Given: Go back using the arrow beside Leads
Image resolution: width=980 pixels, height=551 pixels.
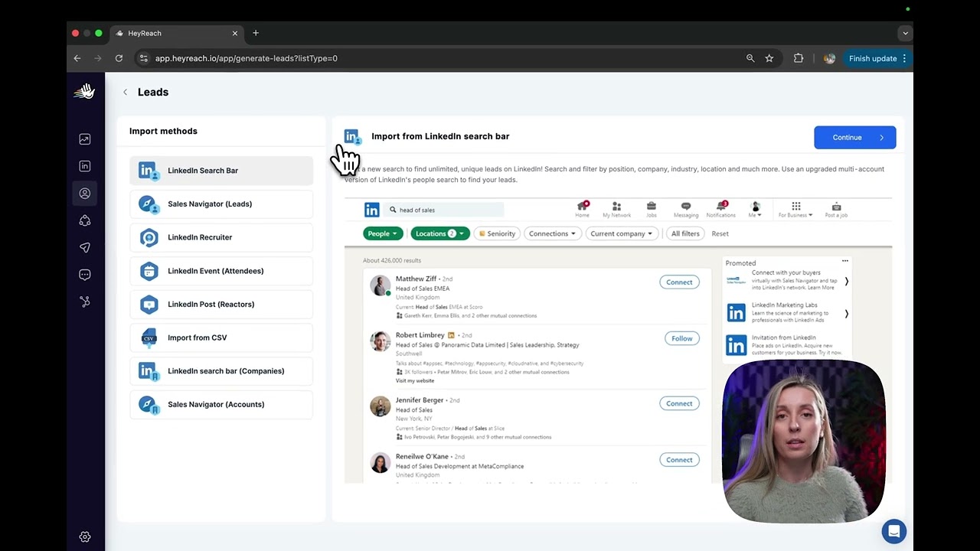Looking at the screenshot, I should [x=126, y=92].
